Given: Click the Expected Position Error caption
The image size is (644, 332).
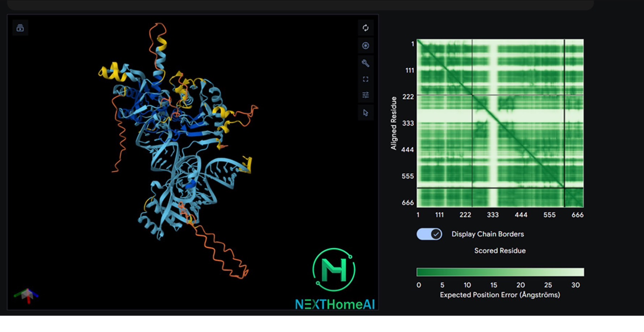Looking at the screenshot, I should [500, 295].
